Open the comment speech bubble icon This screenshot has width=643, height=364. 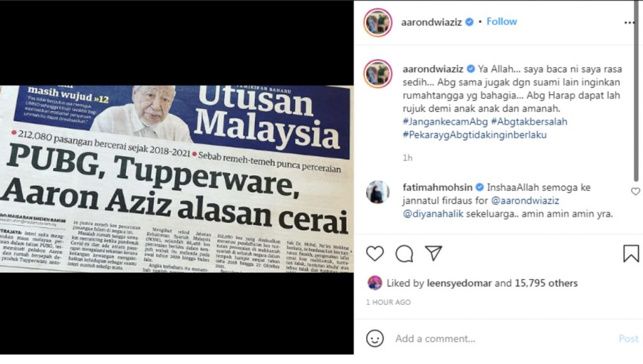point(404,254)
